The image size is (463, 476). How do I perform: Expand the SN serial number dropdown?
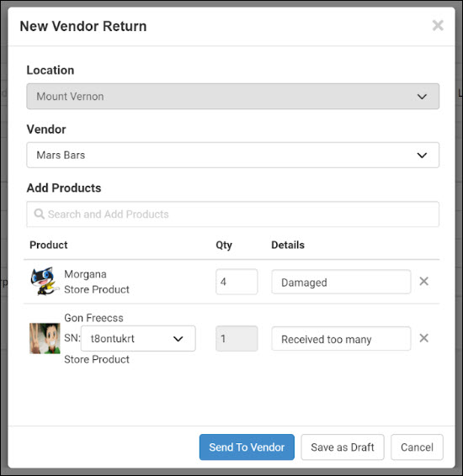tap(138, 338)
